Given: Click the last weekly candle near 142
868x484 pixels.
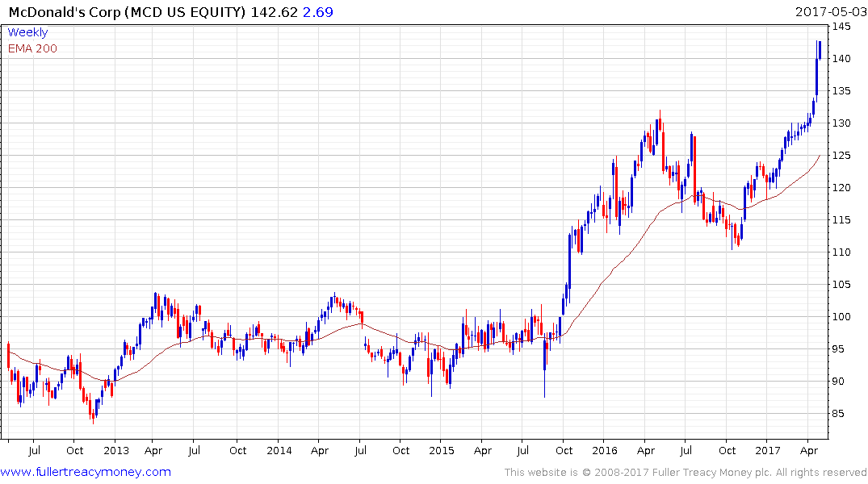Looking at the screenshot, I should click(x=820, y=50).
